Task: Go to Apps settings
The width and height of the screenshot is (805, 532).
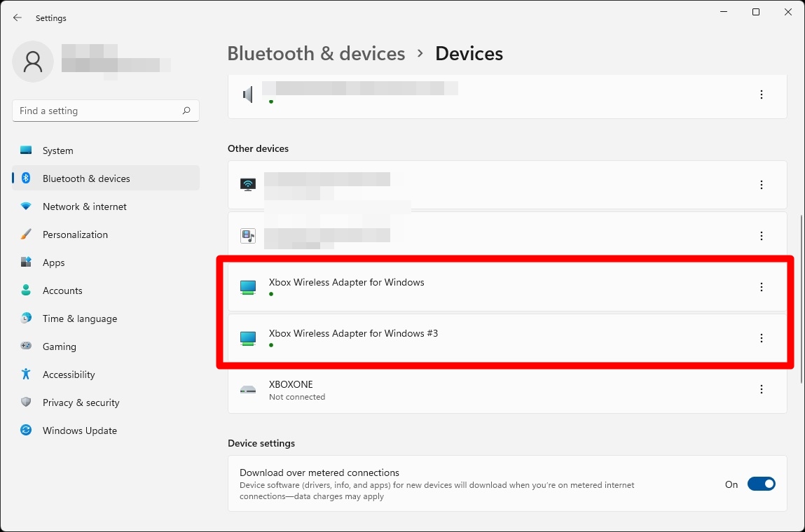Action: (105, 262)
